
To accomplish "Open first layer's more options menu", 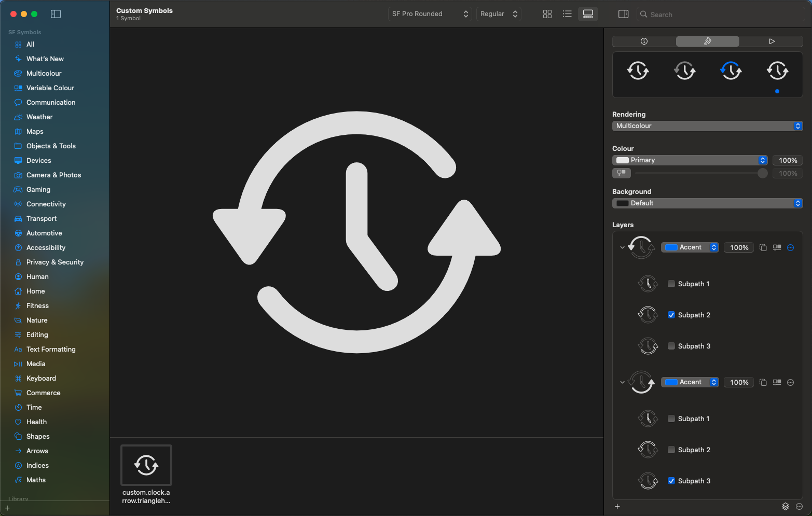I will point(791,248).
